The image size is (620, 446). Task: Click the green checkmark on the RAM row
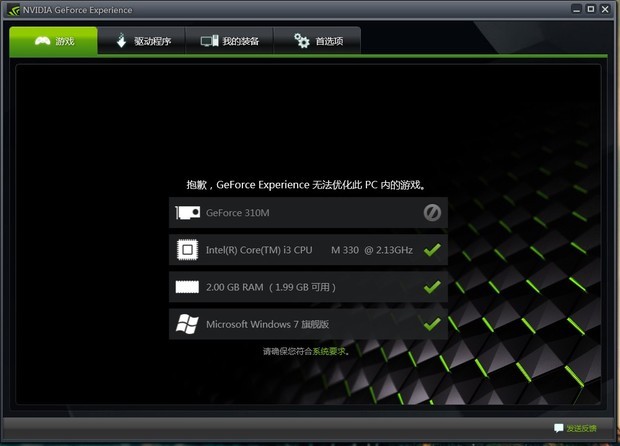pos(432,287)
